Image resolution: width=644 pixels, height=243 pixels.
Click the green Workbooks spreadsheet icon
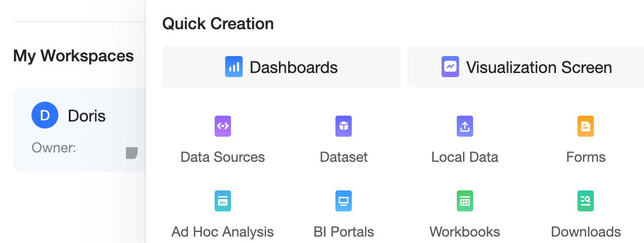[x=465, y=201]
